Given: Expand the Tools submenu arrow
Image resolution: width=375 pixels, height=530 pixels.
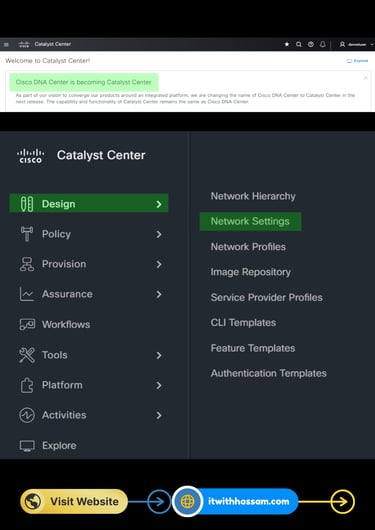Looking at the screenshot, I should click(x=159, y=355).
